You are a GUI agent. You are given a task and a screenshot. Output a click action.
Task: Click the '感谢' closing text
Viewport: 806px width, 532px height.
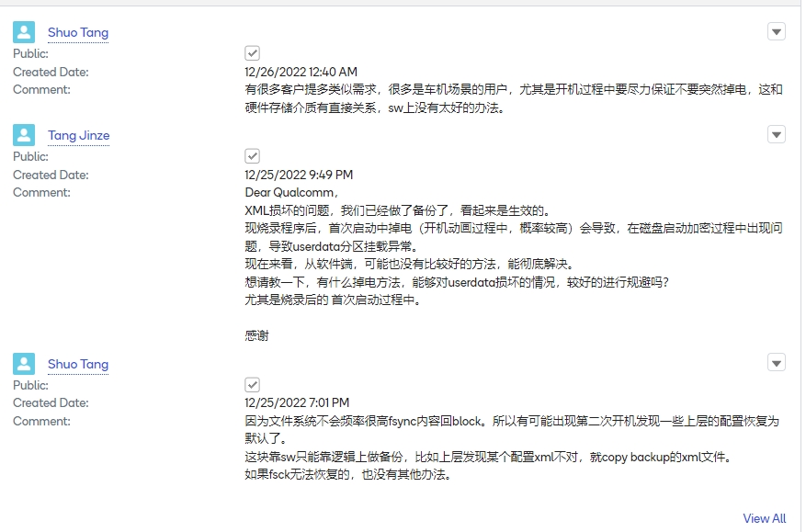(256, 335)
